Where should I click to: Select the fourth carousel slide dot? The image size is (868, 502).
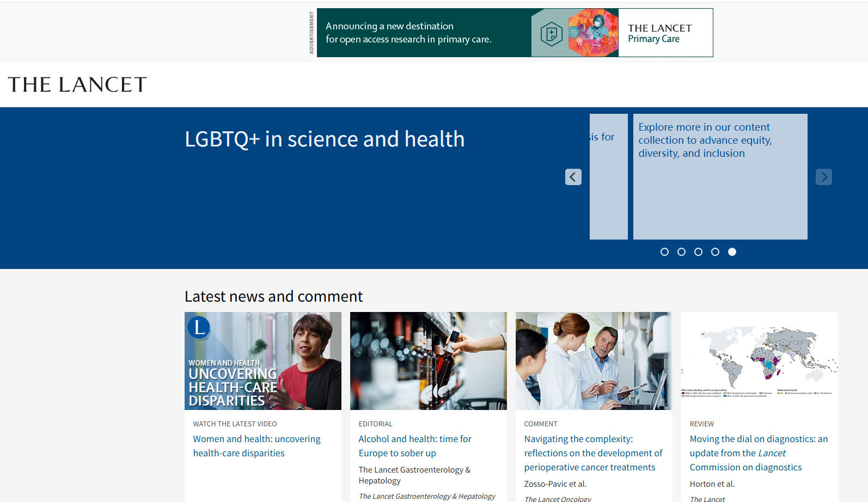(715, 252)
